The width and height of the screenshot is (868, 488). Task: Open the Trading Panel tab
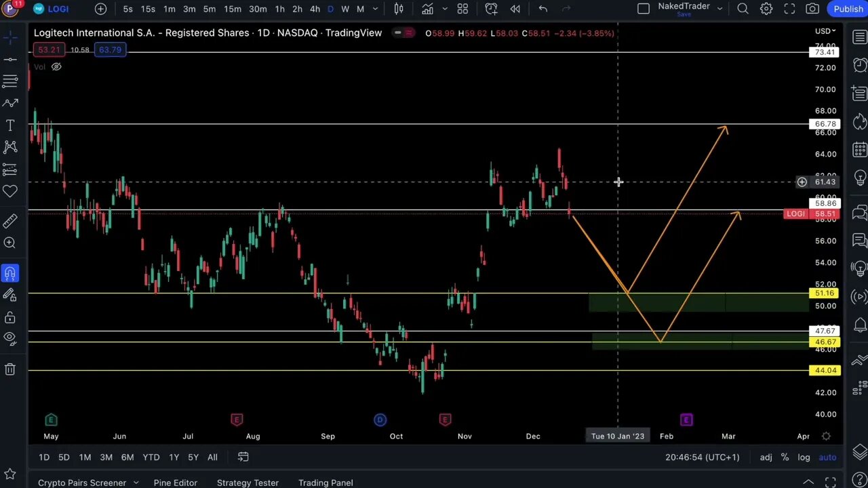pos(325,483)
